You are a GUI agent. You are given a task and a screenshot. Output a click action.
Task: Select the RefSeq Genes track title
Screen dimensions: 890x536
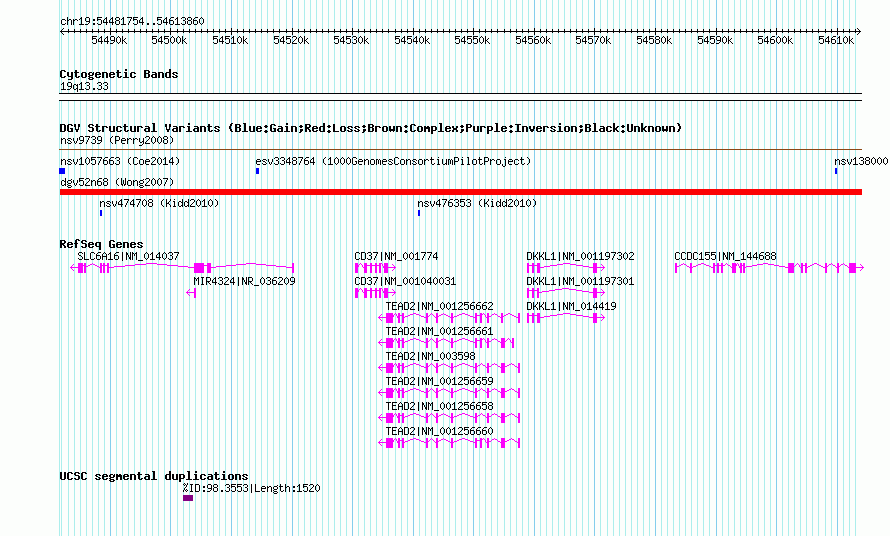click(101, 244)
